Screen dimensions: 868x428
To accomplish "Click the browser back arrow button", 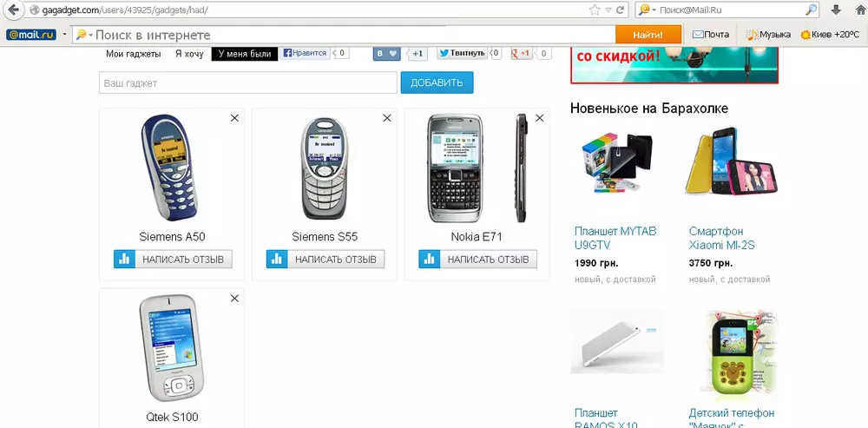I will coord(13,10).
